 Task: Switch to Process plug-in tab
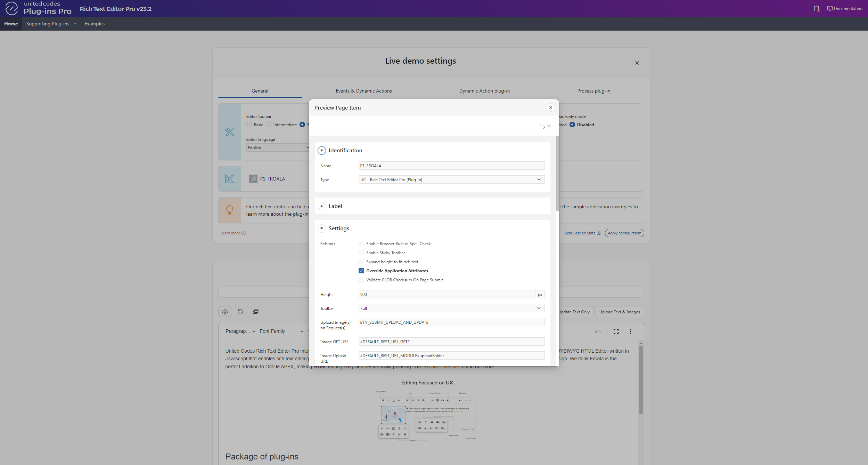(x=593, y=91)
